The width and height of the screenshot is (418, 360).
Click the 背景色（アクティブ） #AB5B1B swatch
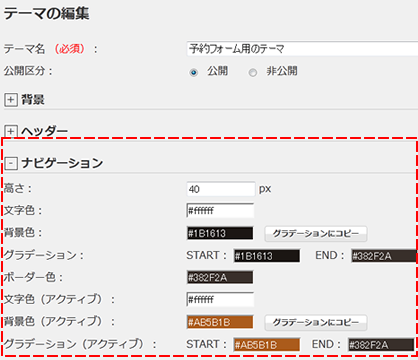click(220, 322)
